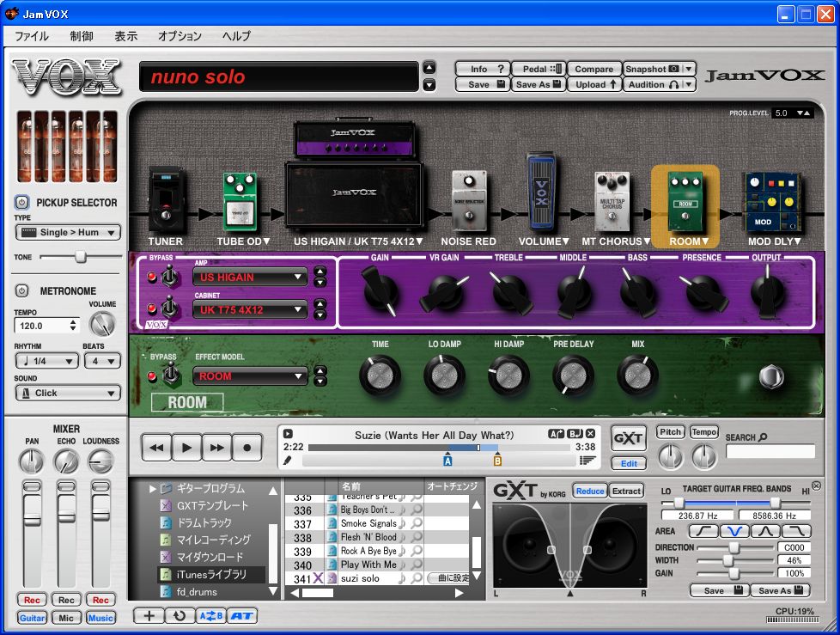Open the AMP model dropdown US HIGAIN

point(250,277)
